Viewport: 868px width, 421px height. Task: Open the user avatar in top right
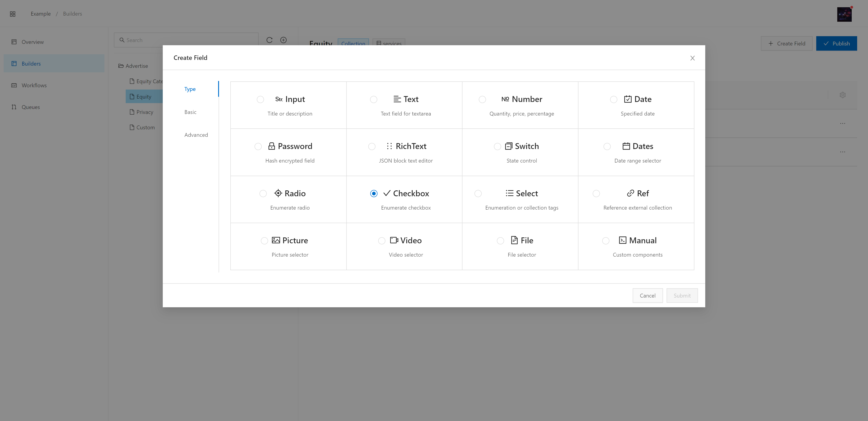pyautogui.click(x=844, y=14)
